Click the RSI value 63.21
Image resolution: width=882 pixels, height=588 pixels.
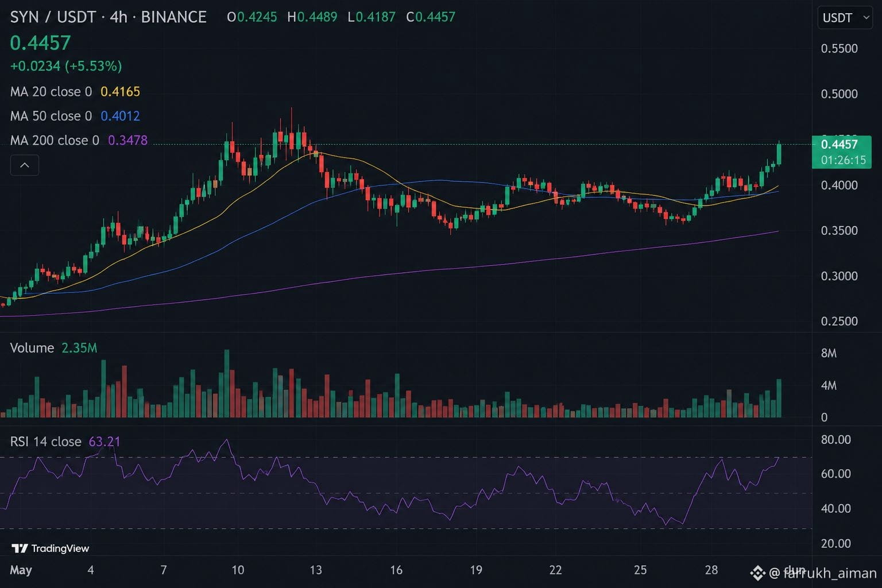[x=105, y=442]
